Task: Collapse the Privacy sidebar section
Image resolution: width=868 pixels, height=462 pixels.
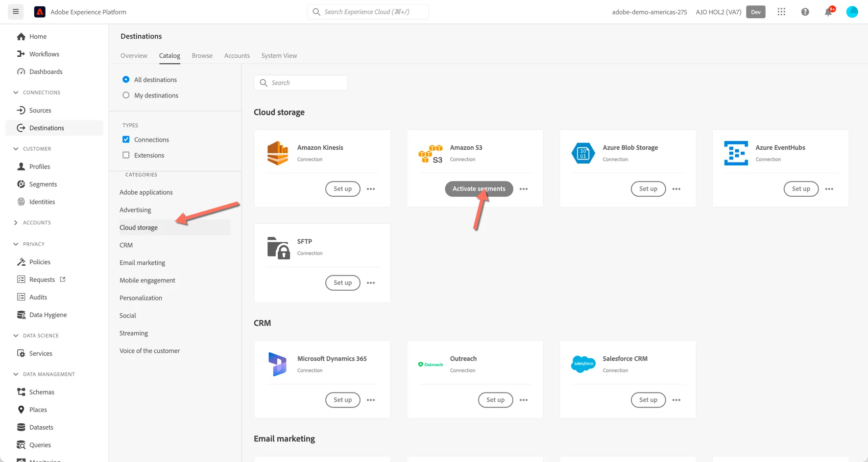Action: (x=16, y=244)
